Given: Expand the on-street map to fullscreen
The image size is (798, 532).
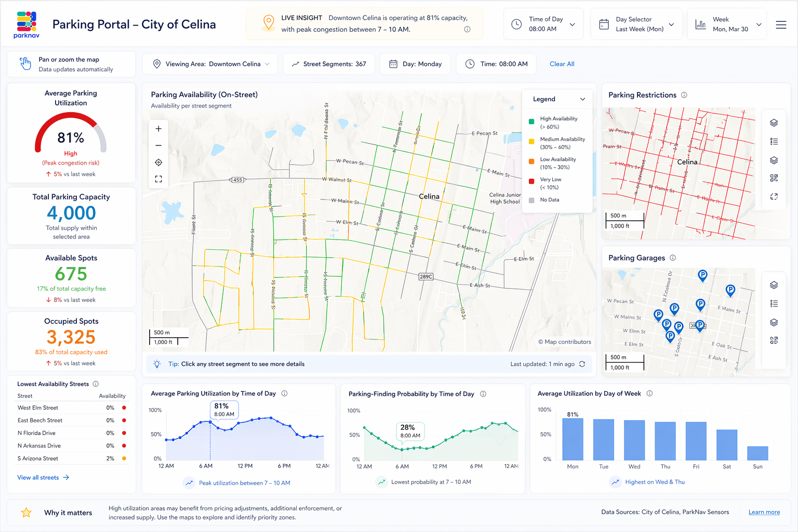Looking at the screenshot, I should tap(158, 179).
